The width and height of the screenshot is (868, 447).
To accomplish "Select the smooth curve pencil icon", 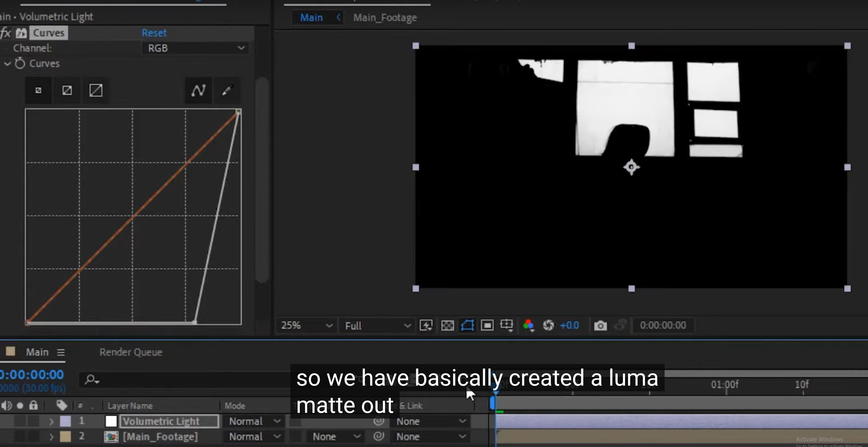I will (198, 90).
